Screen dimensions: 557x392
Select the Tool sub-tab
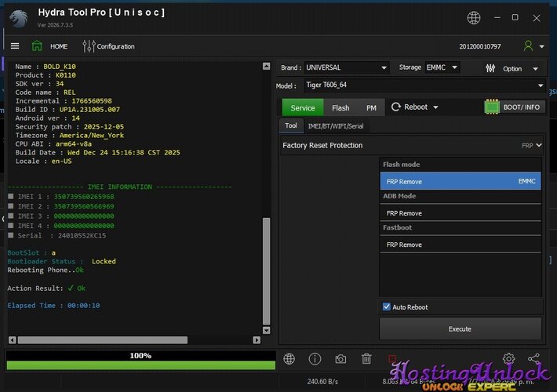(291, 125)
